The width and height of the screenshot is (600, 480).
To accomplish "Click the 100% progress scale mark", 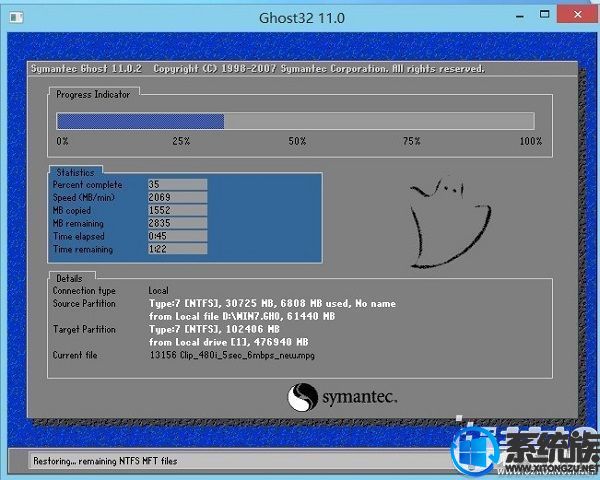I will [531, 141].
